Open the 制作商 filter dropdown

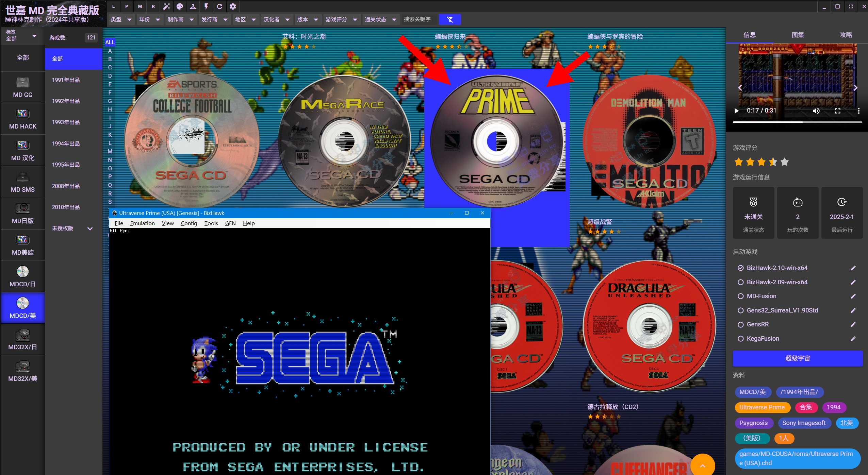(181, 19)
